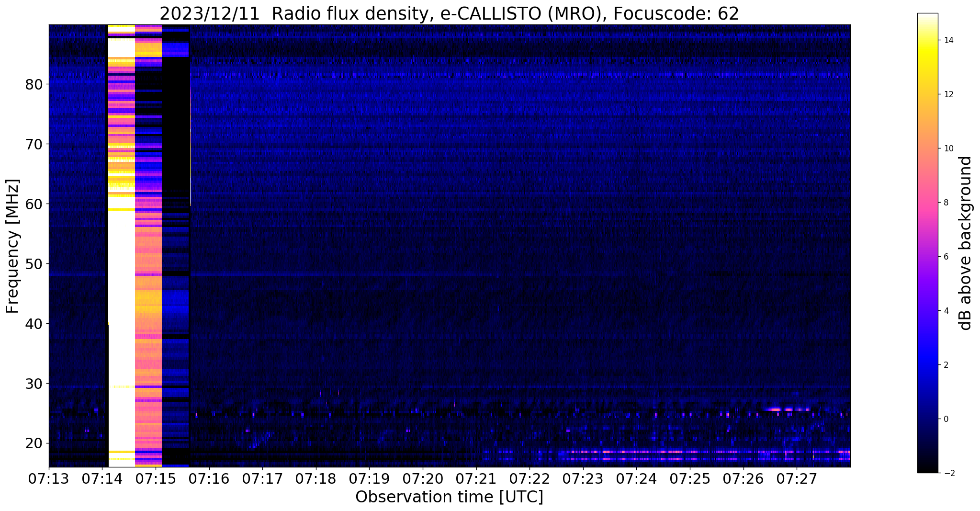Click the colorbar tick label 0

point(946,419)
